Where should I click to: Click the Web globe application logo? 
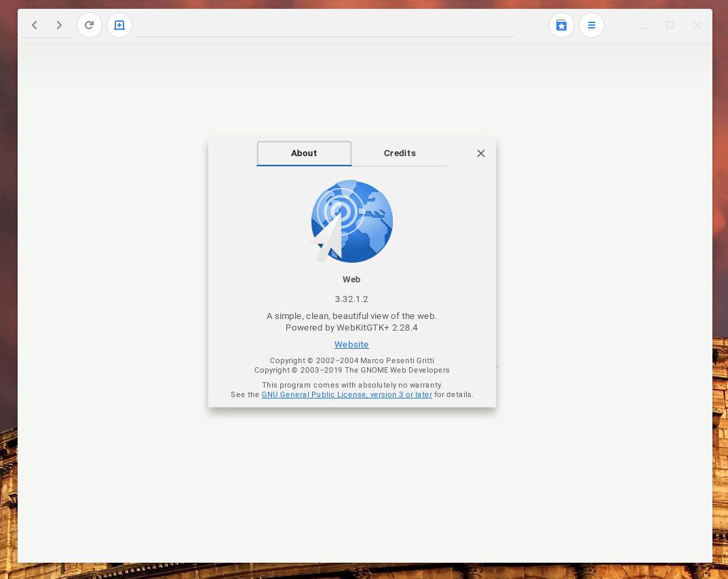point(351,221)
